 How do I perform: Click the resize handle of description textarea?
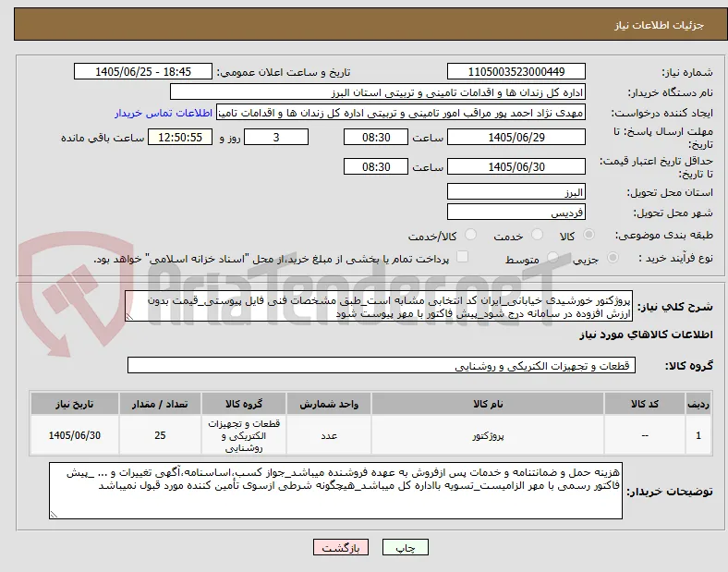pos(129,317)
